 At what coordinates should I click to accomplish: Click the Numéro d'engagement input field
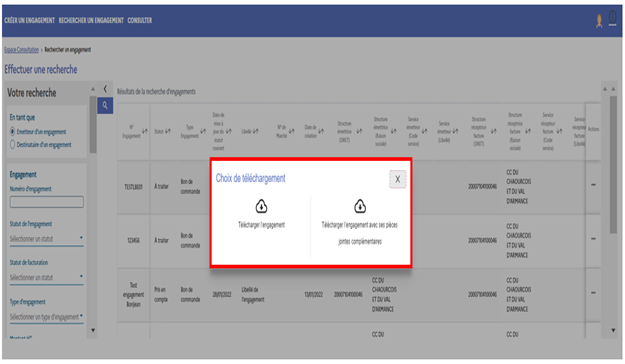tap(47, 202)
